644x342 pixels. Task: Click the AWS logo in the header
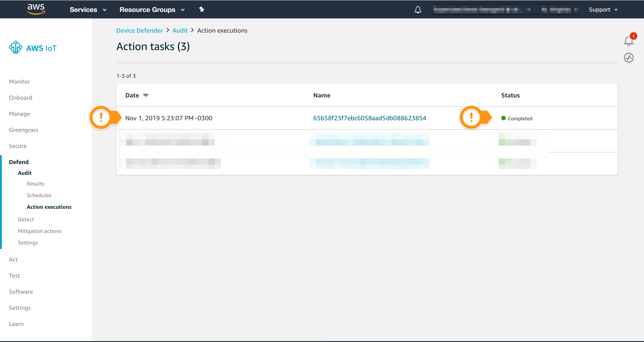point(36,9)
